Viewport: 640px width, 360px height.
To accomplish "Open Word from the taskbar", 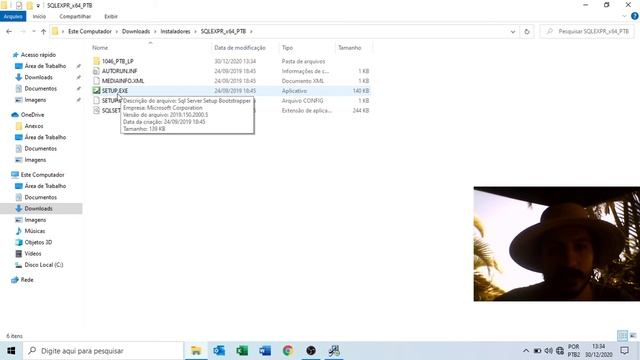I will [x=265, y=351].
